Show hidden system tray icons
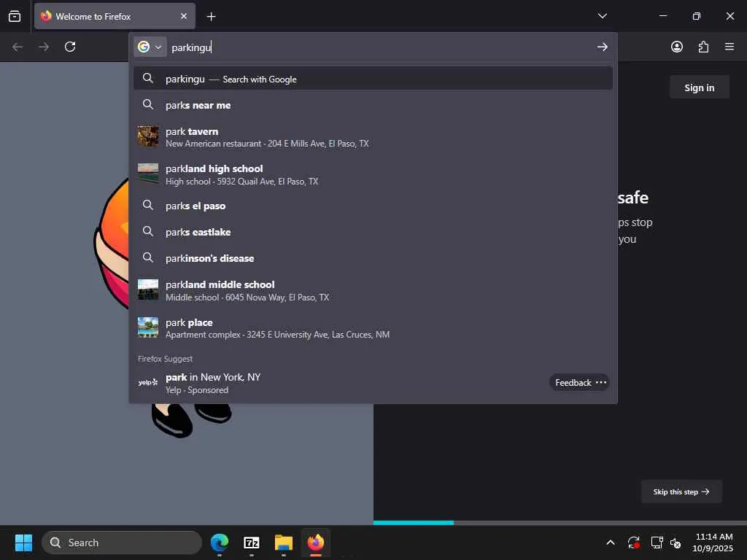The image size is (747, 560). coord(611,542)
